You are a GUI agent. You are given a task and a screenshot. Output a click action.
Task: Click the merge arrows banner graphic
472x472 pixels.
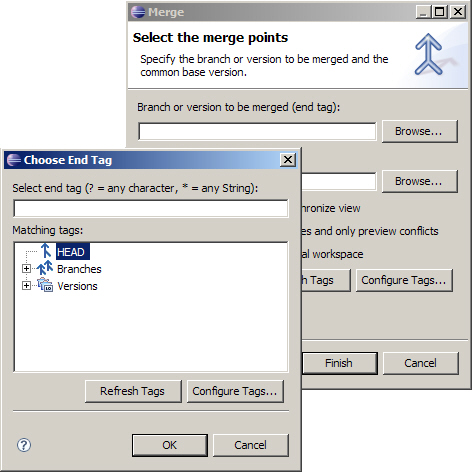coord(429,54)
